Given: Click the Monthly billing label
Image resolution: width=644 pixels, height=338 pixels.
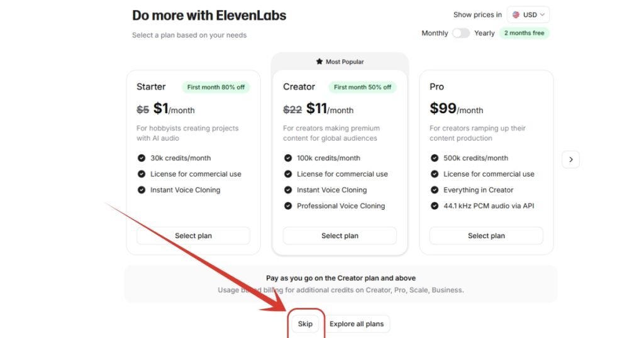Looking at the screenshot, I should (435, 33).
